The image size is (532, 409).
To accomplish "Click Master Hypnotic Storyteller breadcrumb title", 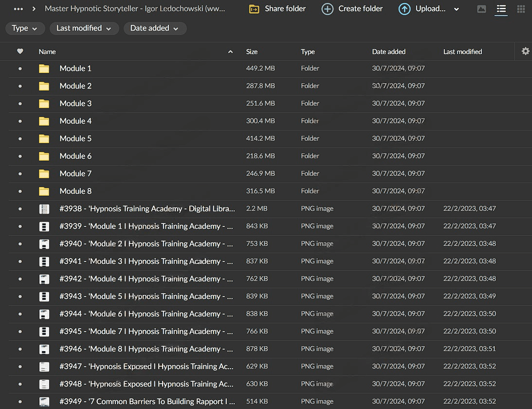I will coord(135,9).
